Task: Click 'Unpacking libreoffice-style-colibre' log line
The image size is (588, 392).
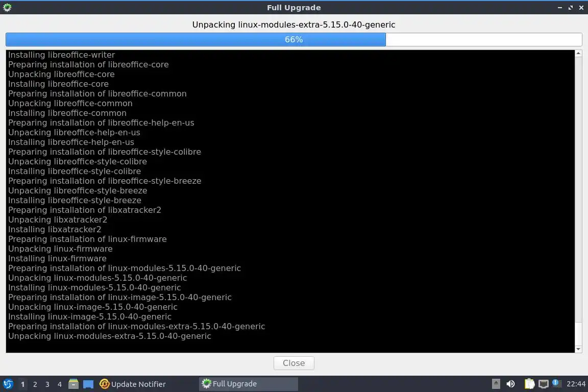Action: 78,162
